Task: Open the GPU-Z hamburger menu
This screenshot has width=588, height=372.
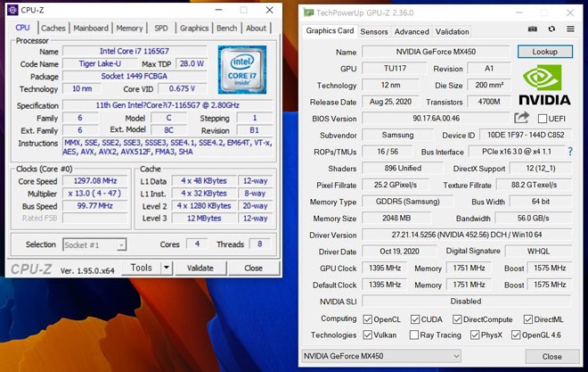Action: tap(570, 29)
